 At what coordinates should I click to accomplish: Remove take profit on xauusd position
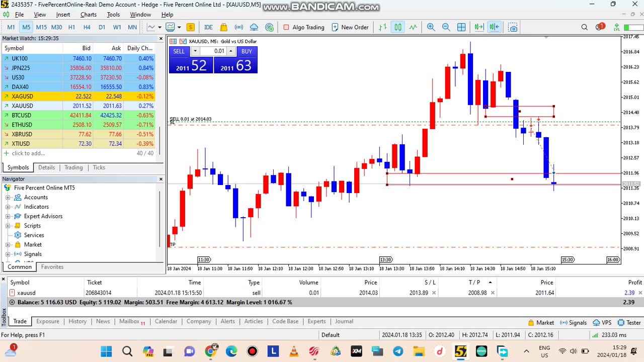(x=493, y=293)
